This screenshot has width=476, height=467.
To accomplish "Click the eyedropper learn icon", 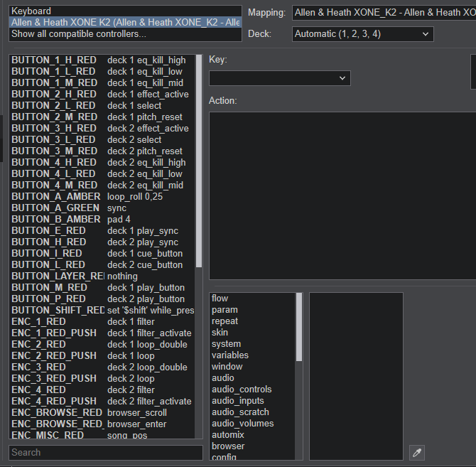I will point(417,453).
